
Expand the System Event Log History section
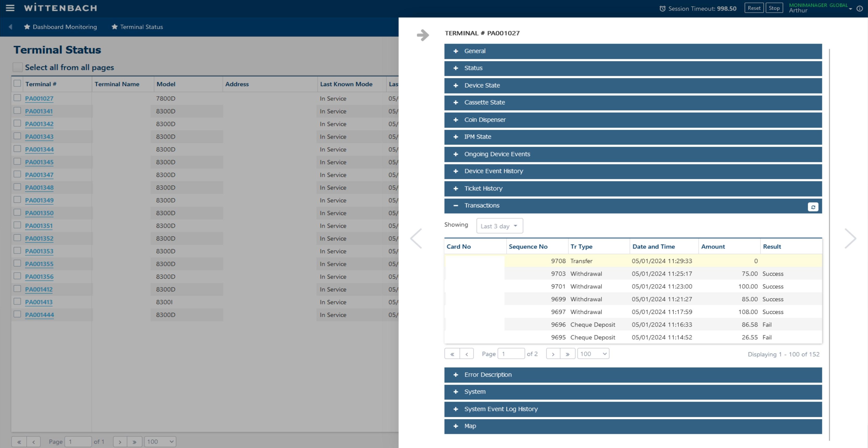pos(633,409)
